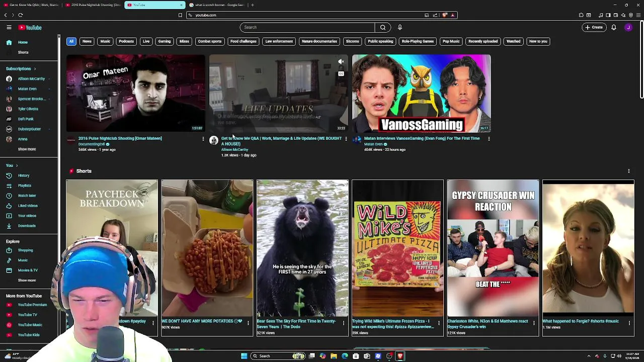This screenshot has width=644, height=362.
Task: Click the bookmark icon beside address bar
Action: pos(180,15)
